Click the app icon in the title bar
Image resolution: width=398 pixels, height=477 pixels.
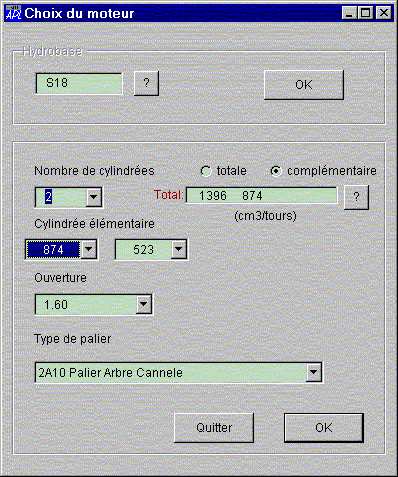tap(13, 13)
